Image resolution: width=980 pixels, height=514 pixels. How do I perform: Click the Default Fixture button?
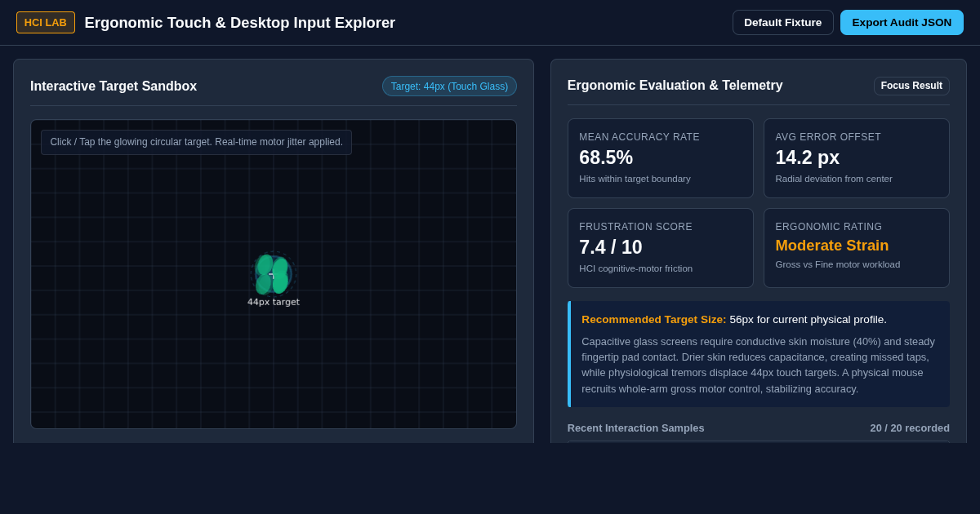tap(782, 22)
